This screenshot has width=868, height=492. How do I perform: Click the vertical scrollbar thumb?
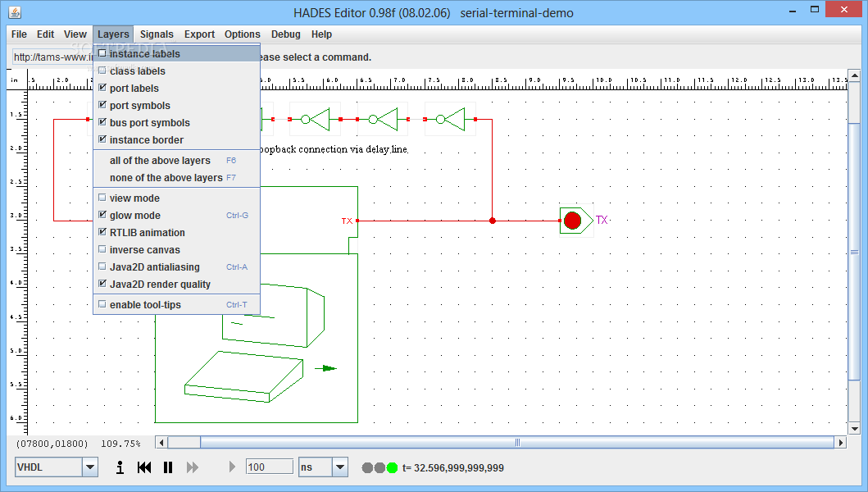click(854, 252)
